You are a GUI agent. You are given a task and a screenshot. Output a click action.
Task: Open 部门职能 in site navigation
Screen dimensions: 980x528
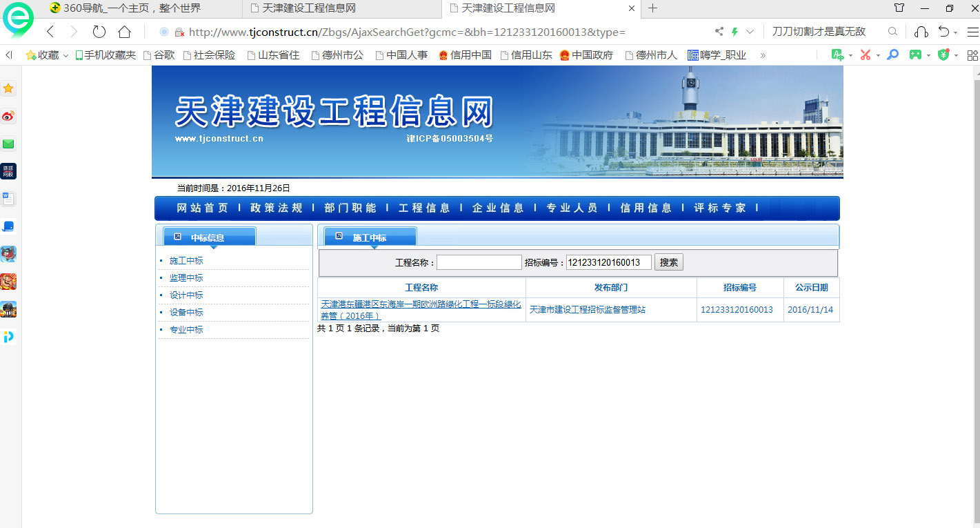350,208
